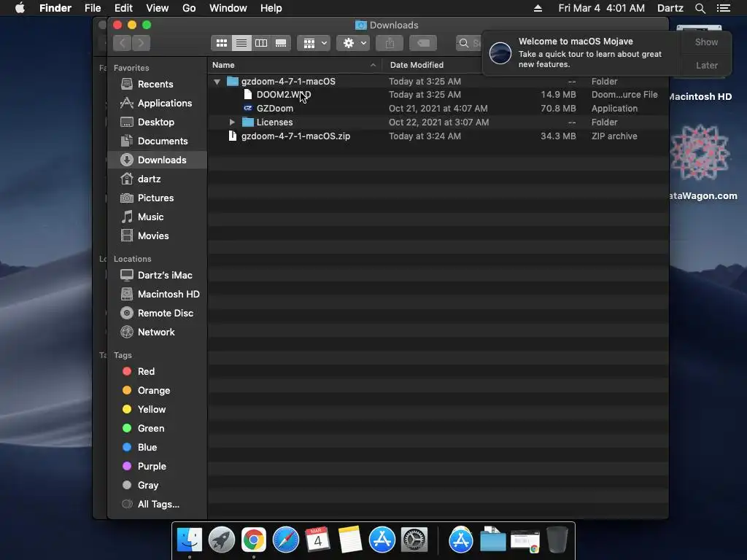Select the GZDoom application
The width and height of the screenshot is (747, 560).
click(438, 109)
